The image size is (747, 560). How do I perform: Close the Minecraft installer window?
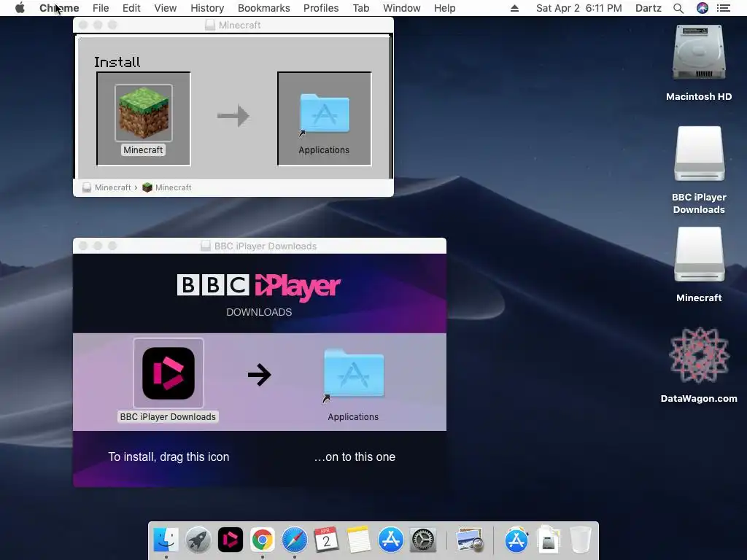[x=83, y=25]
